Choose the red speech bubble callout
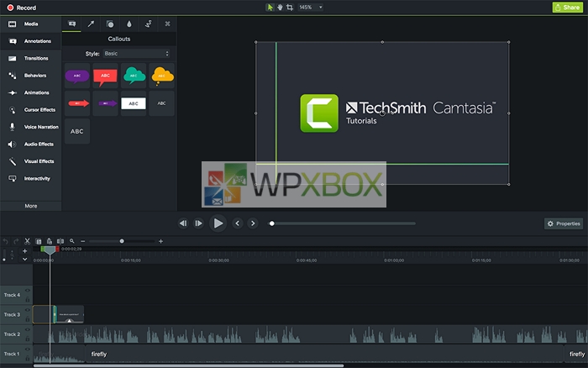The height and width of the screenshot is (368, 588). tap(105, 76)
